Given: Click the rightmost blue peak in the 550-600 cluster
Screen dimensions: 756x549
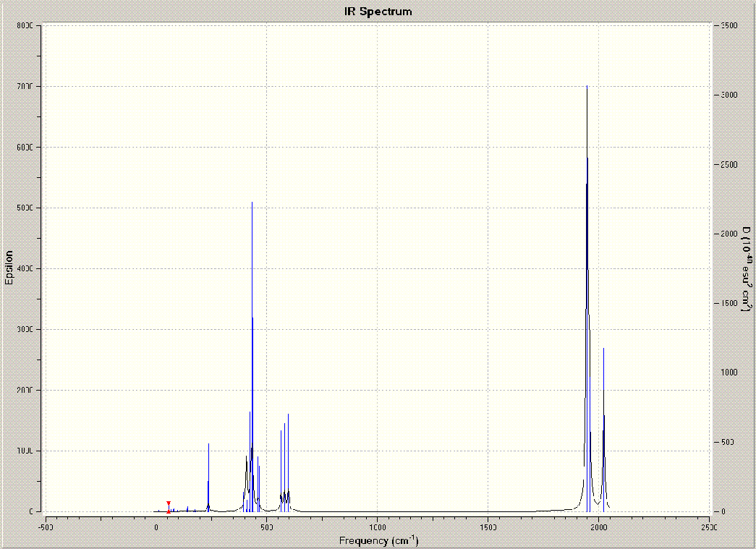Looking at the screenshot, I should pyautogui.click(x=289, y=463).
